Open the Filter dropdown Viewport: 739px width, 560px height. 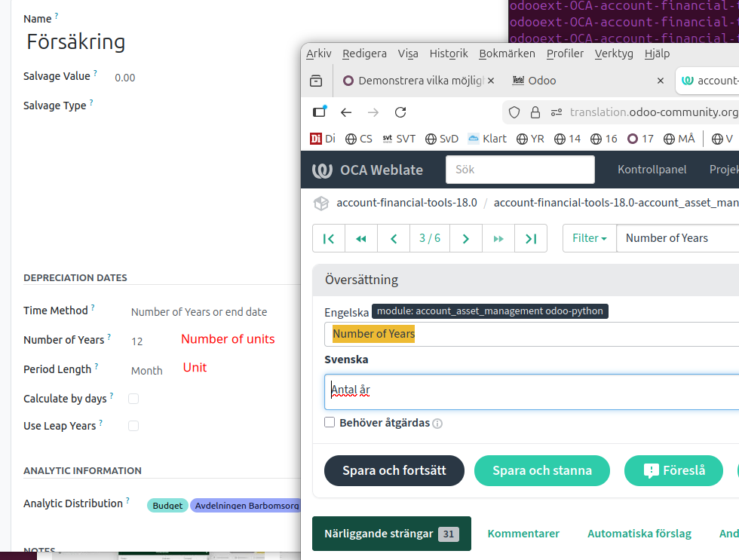tap(589, 238)
